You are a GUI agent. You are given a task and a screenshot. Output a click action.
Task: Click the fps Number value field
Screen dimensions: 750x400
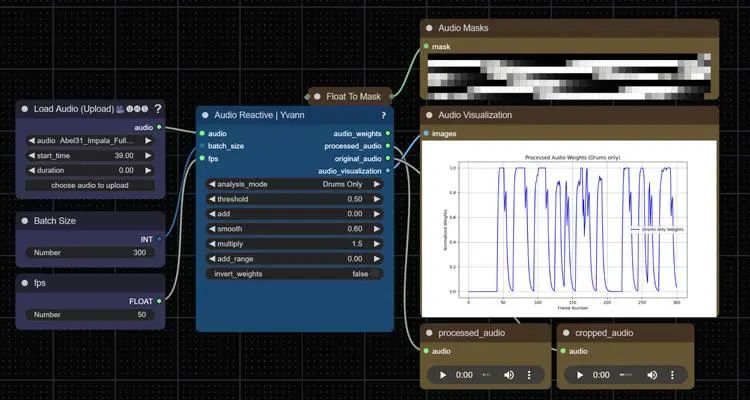pos(90,315)
